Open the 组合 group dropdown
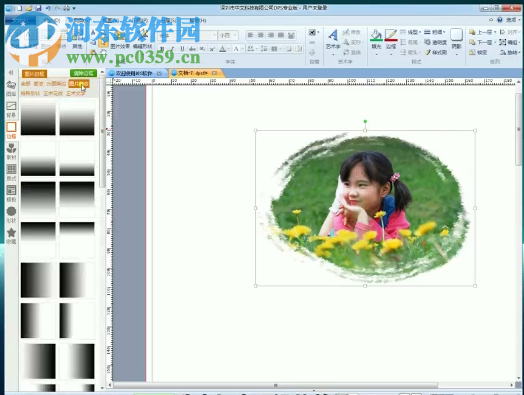The width and height of the screenshot is (524, 395). coord(510,42)
